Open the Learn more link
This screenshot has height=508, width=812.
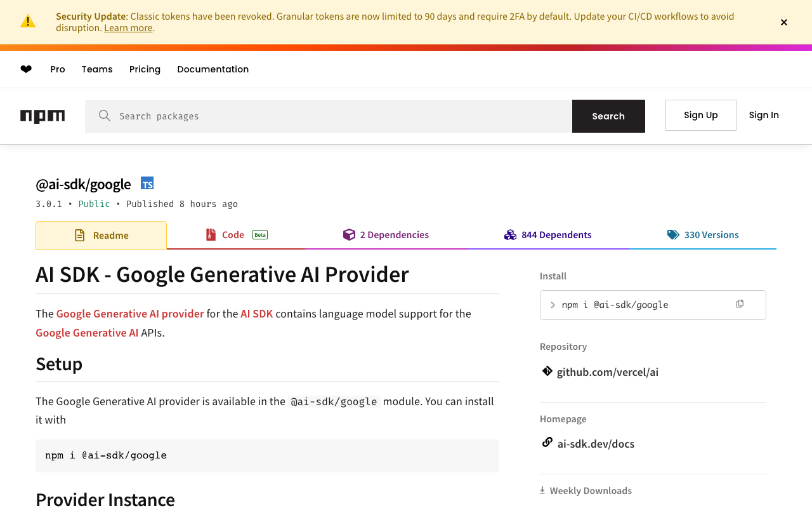pos(128,28)
